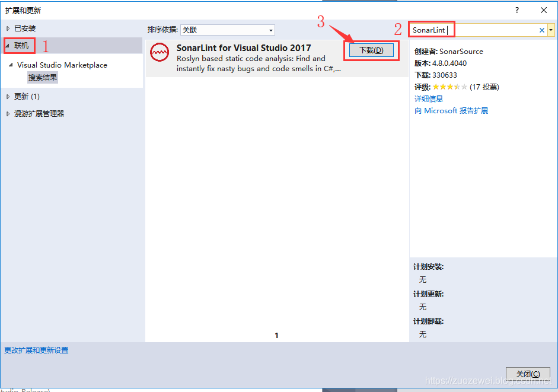Open 向 Microsoft 报告扩展 link
The height and width of the screenshot is (392, 558).
point(451,111)
